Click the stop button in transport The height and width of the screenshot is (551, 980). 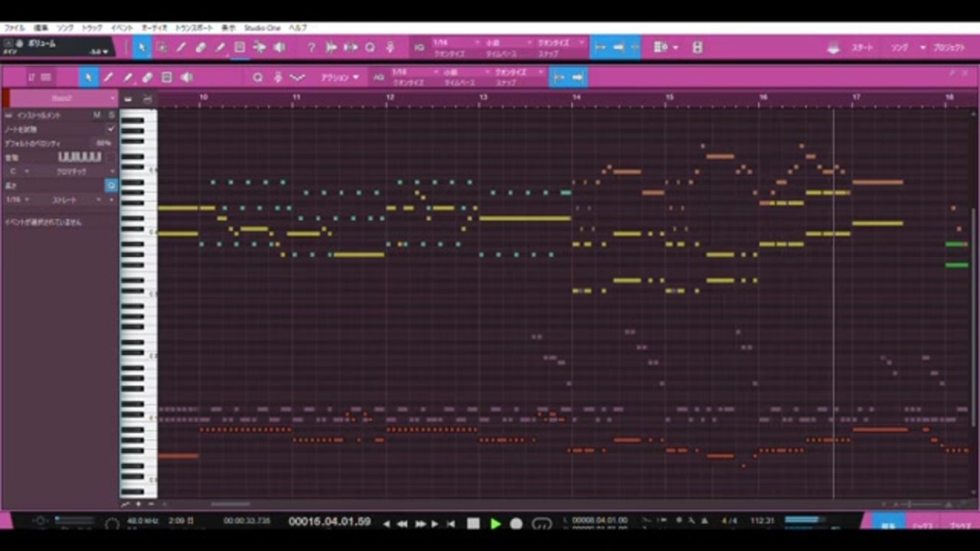473,523
